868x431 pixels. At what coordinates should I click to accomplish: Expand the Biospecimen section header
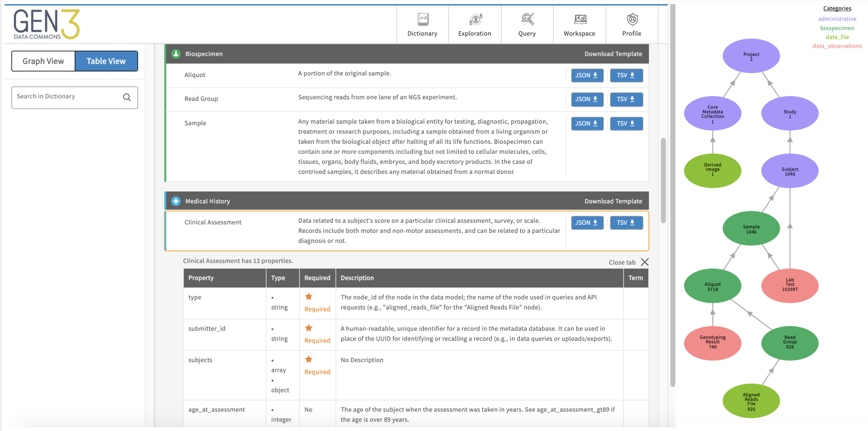pos(204,53)
